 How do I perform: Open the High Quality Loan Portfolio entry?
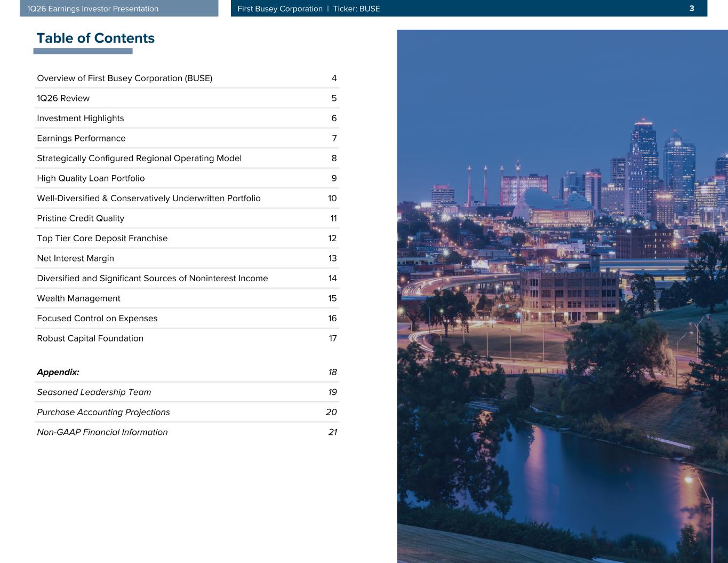point(91,178)
